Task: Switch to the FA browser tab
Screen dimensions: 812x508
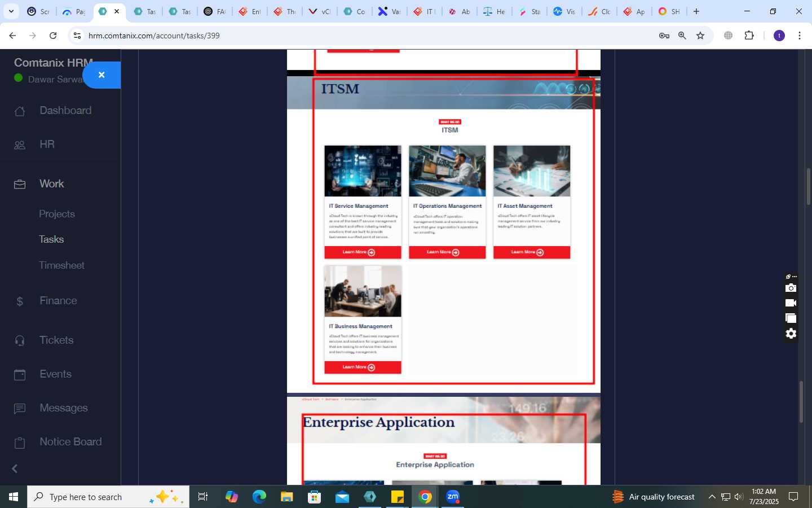Action: (215, 11)
